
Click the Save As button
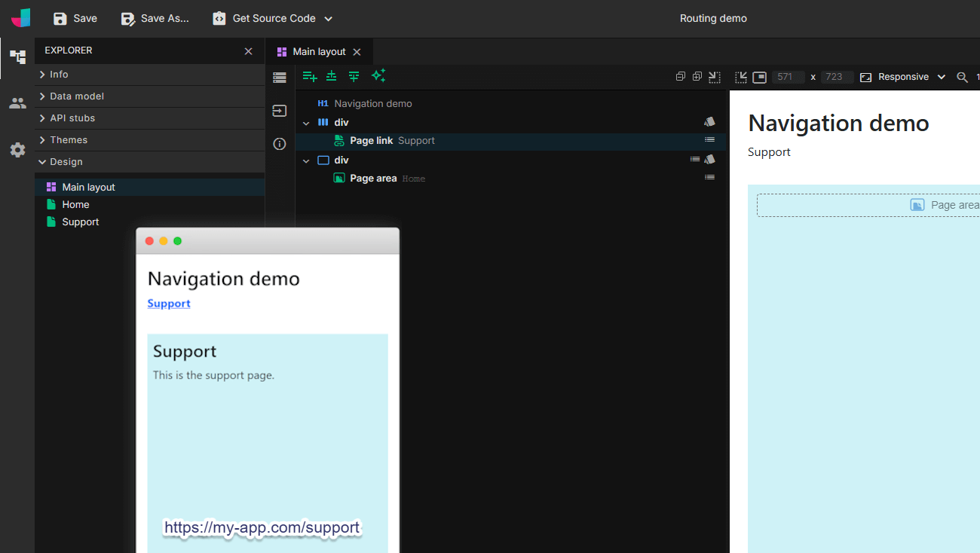pyautogui.click(x=155, y=18)
